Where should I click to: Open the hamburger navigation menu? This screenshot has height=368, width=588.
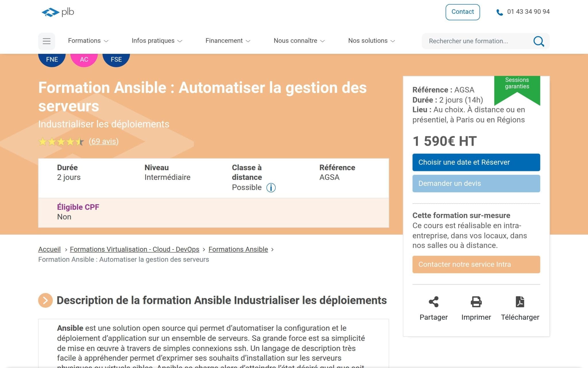[46, 41]
